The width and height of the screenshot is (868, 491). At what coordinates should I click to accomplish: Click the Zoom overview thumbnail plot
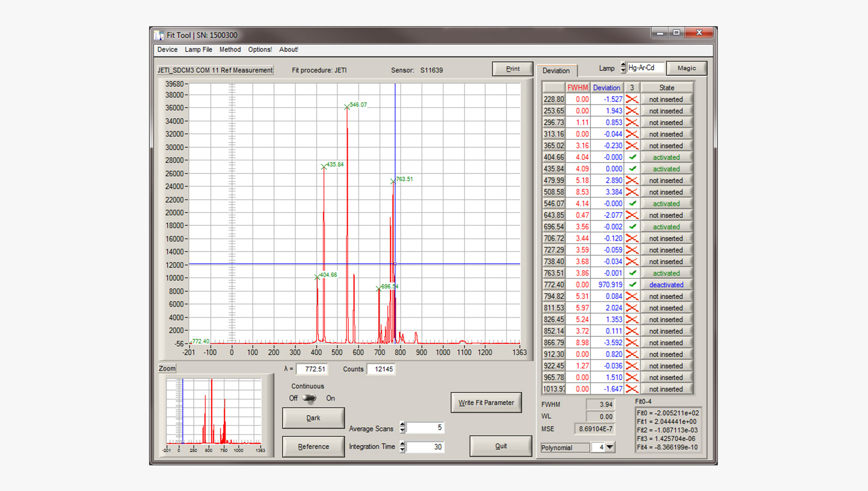tap(214, 412)
